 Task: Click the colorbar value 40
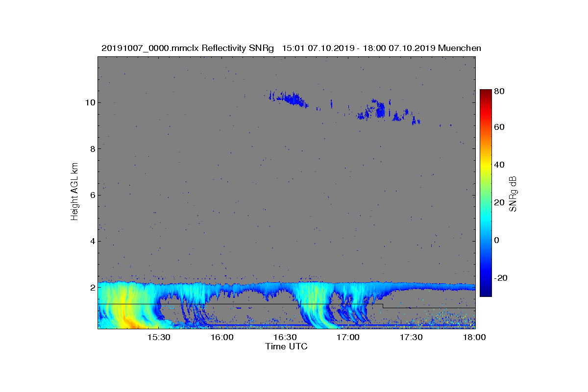pos(498,165)
